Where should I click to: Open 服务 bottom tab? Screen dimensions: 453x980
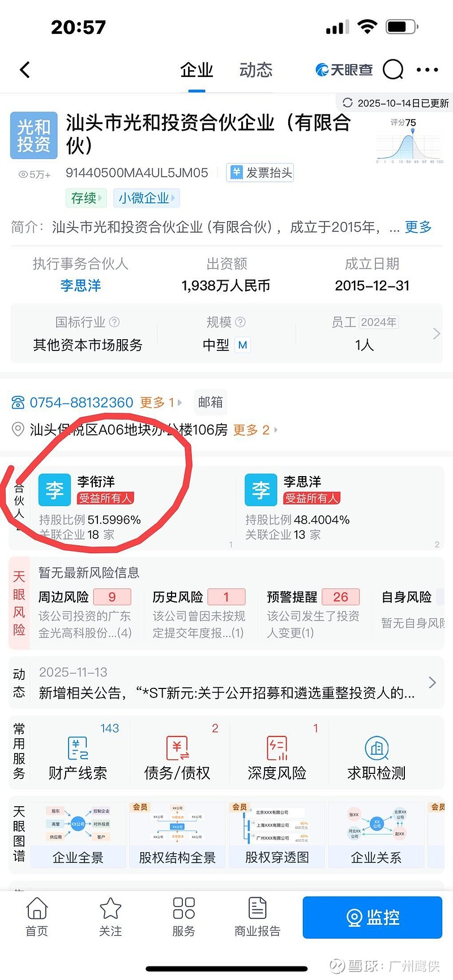(183, 917)
